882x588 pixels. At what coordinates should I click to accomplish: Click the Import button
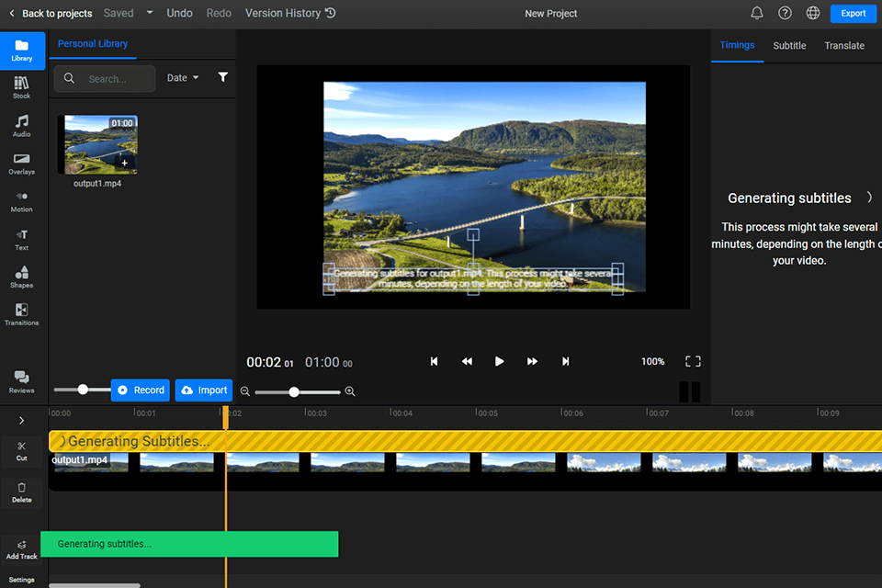coord(204,390)
